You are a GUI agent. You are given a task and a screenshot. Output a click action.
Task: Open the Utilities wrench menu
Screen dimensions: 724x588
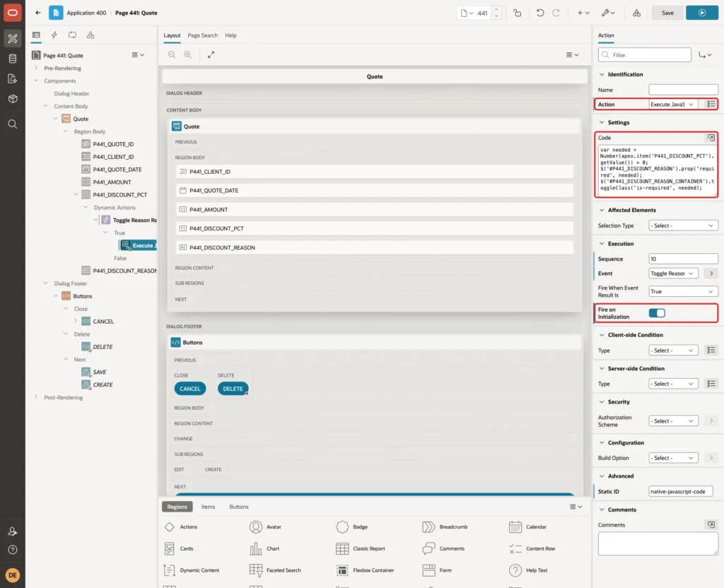pyautogui.click(x=608, y=13)
